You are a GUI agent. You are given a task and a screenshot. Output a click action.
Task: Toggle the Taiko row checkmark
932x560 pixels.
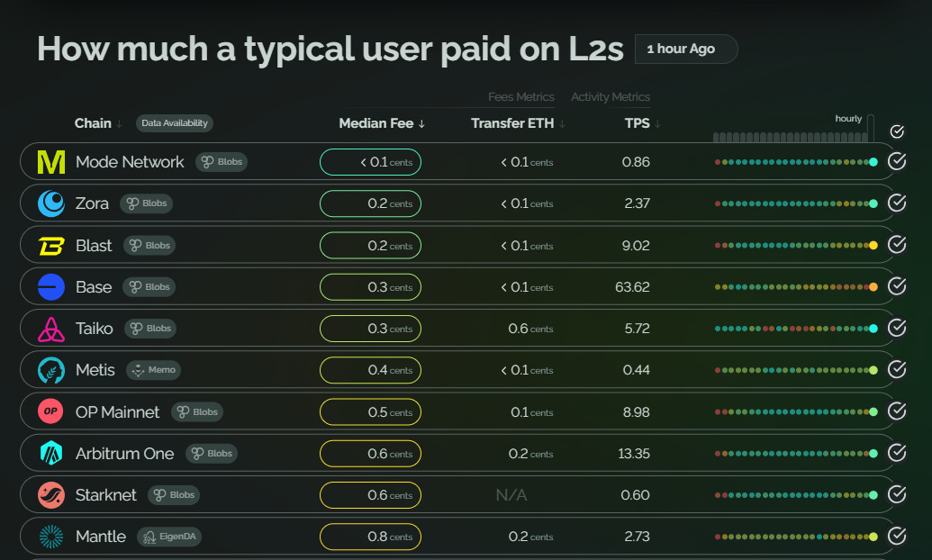coord(897,328)
